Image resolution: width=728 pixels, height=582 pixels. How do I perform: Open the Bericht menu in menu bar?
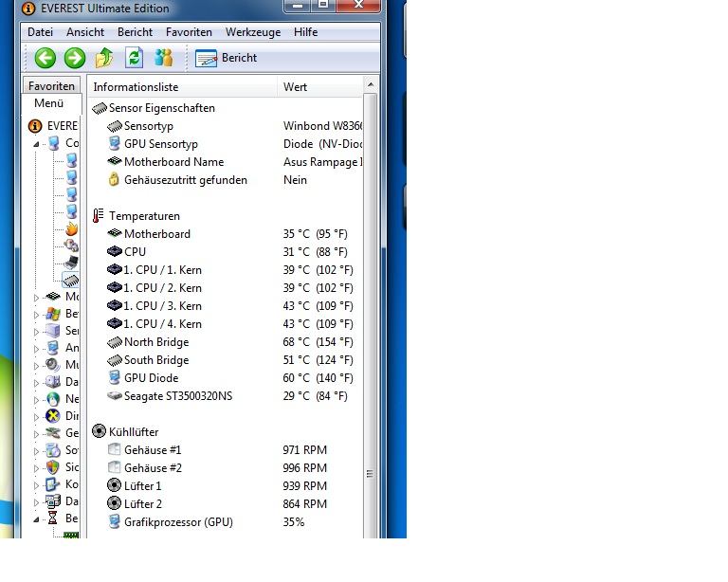135,32
